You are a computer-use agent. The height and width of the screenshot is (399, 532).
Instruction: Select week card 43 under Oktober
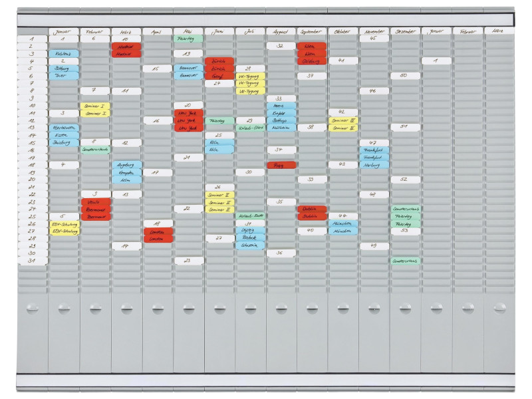[x=342, y=164]
